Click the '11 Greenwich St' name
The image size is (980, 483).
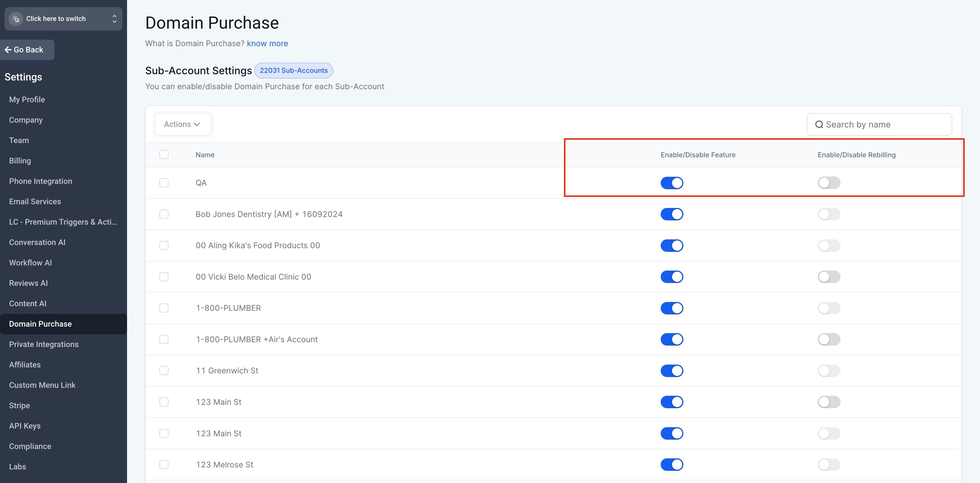227,371
